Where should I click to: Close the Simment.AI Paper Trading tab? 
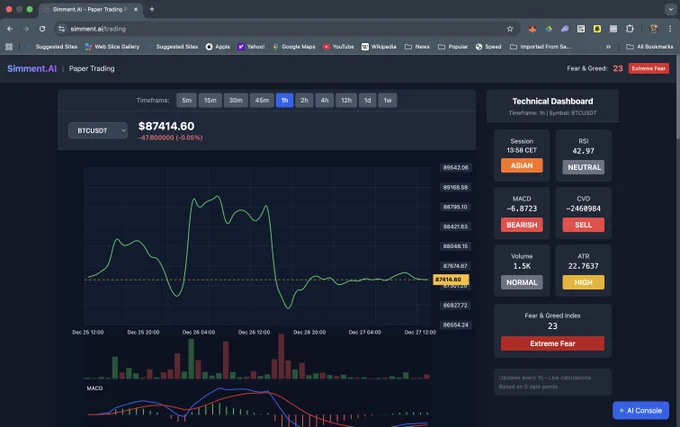(135, 9)
